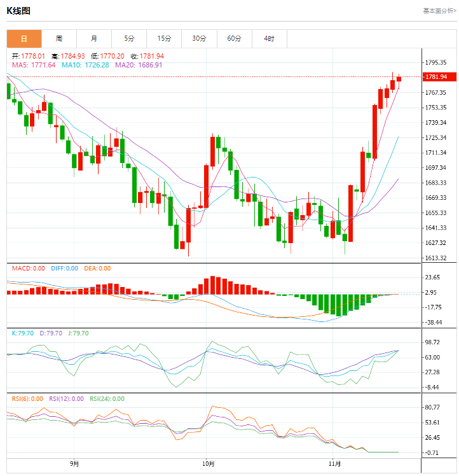
Task: Click the 10月 date axis marker
Action: point(208,464)
